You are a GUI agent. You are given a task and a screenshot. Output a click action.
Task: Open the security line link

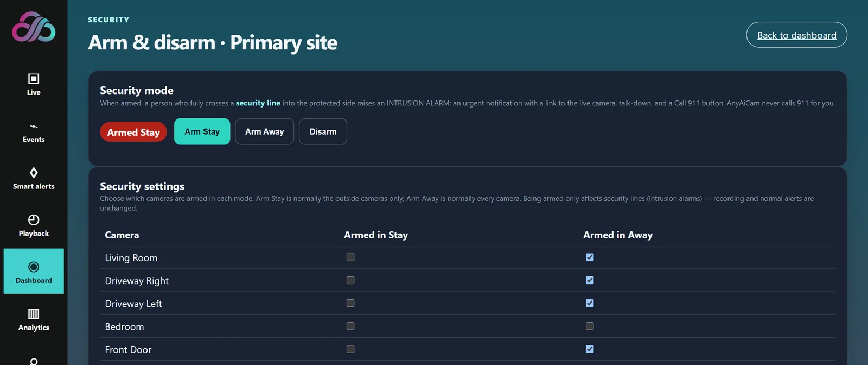click(258, 103)
